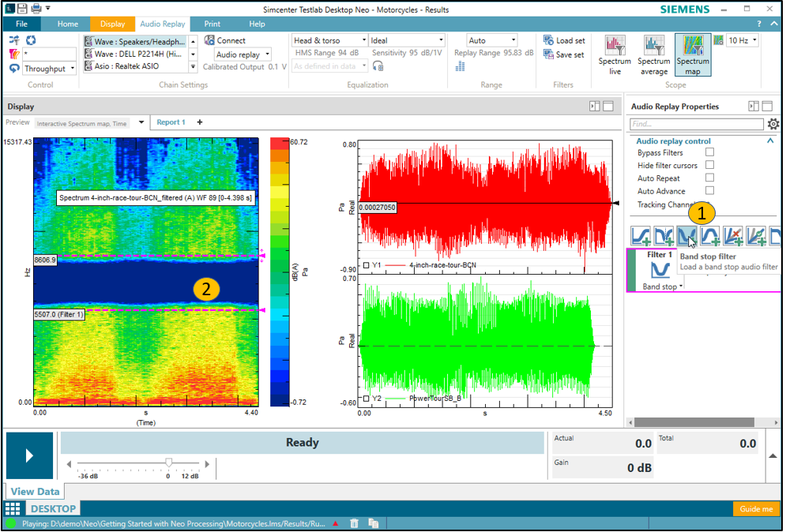Click the View Data tab button

35,492
